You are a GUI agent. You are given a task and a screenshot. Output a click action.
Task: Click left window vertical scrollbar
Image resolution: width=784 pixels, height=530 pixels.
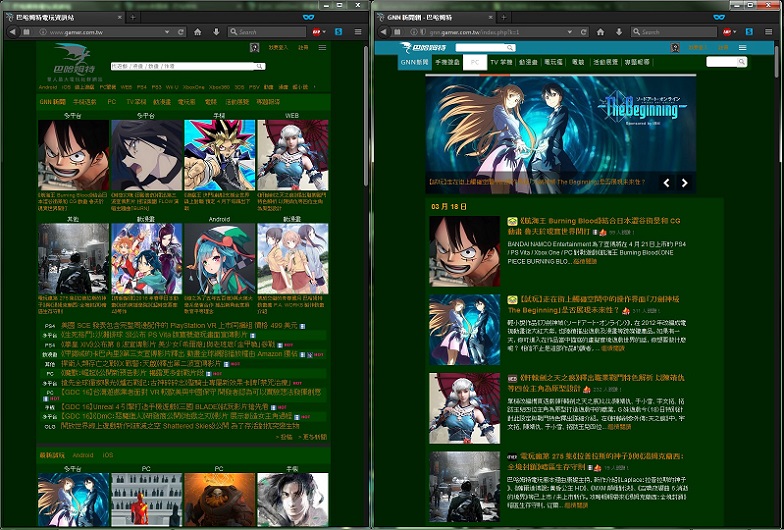[366, 118]
